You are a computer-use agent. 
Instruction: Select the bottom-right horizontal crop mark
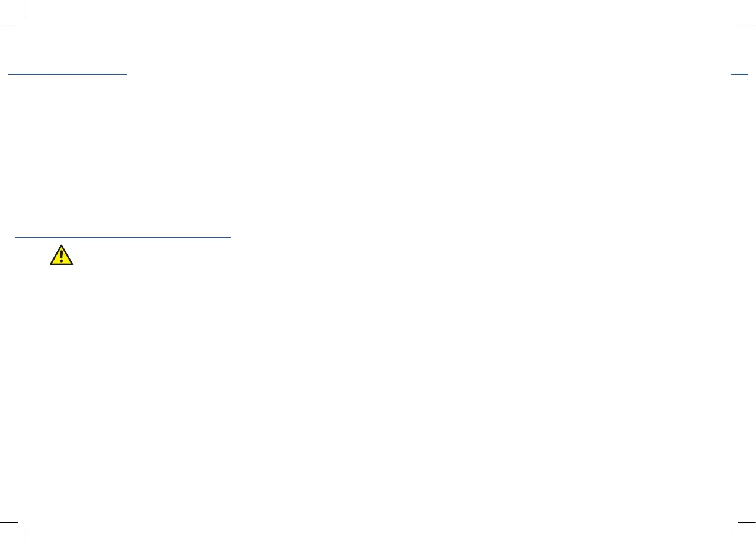[x=747, y=522]
